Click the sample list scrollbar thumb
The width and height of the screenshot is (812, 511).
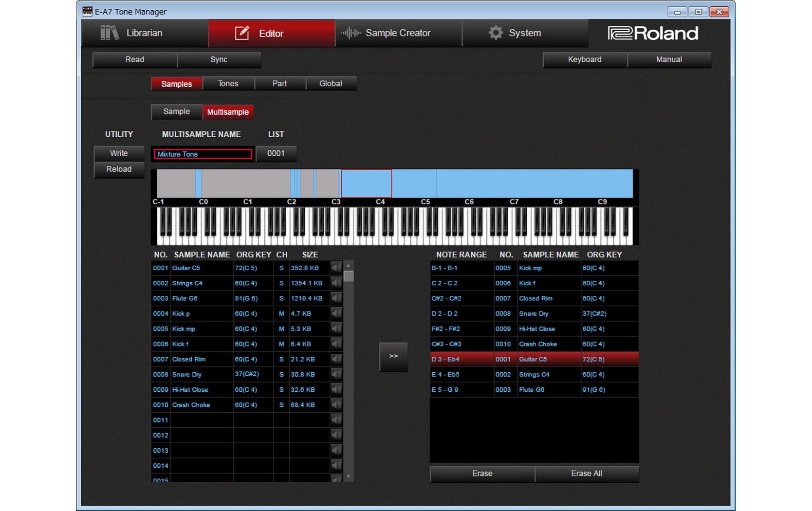coord(349,276)
